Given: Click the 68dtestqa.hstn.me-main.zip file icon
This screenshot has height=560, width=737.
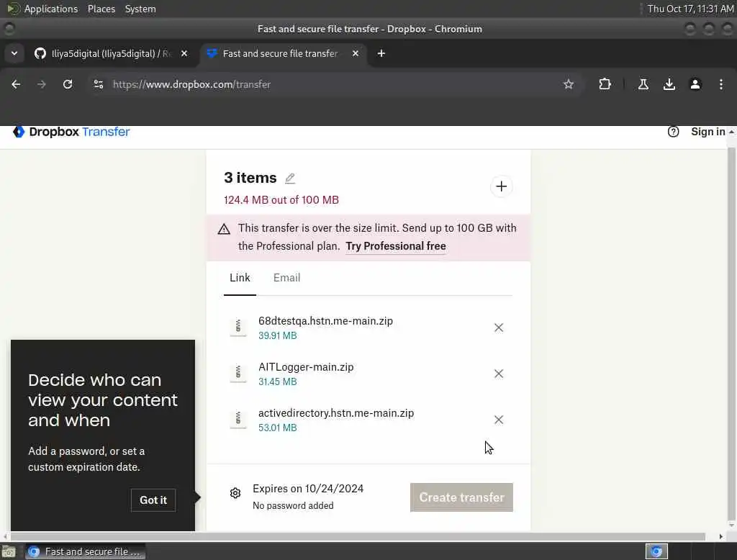Looking at the screenshot, I should pos(238,328).
